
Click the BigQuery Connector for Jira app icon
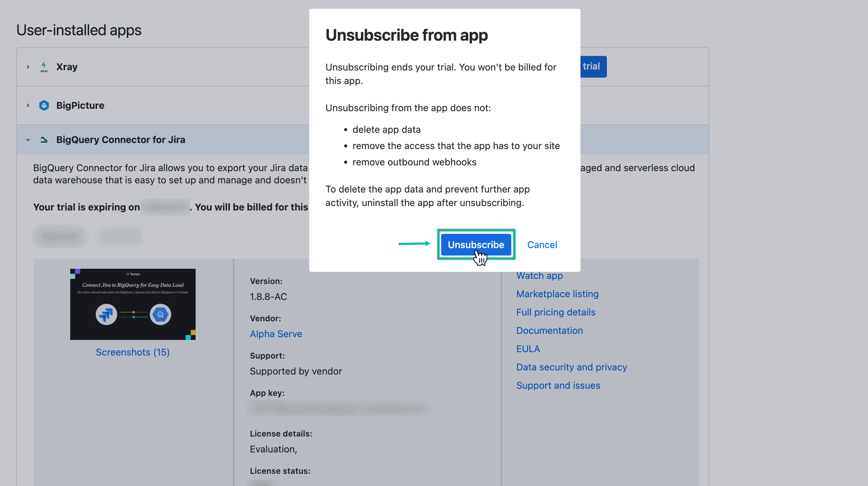pos(43,140)
